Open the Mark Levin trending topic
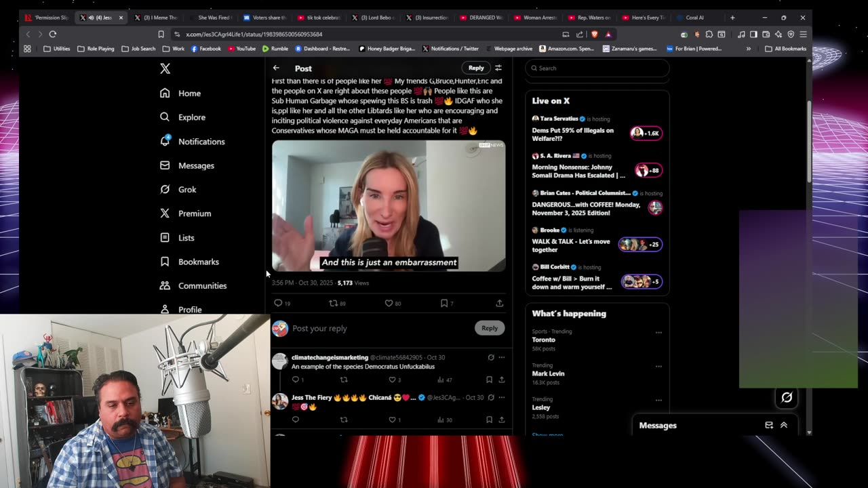 click(548, 373)
